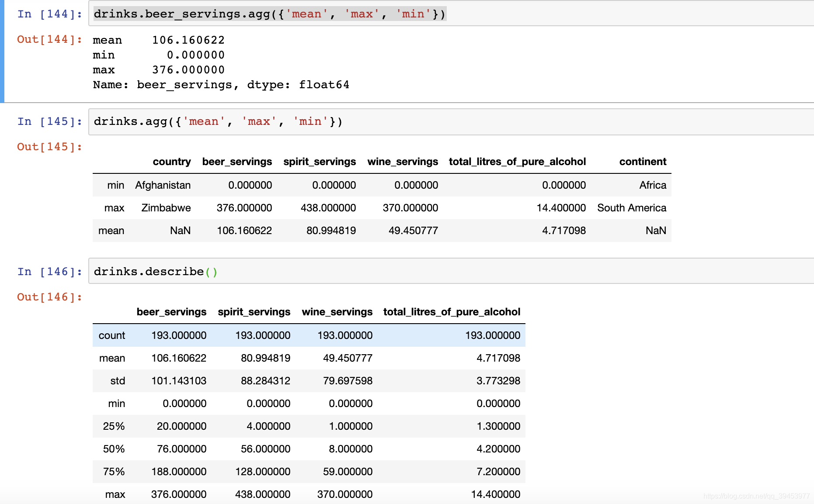Click the 56.000000 cell in 50% row
The height and width of the screenshot is (504, 814).
click(x=266, y=449)
